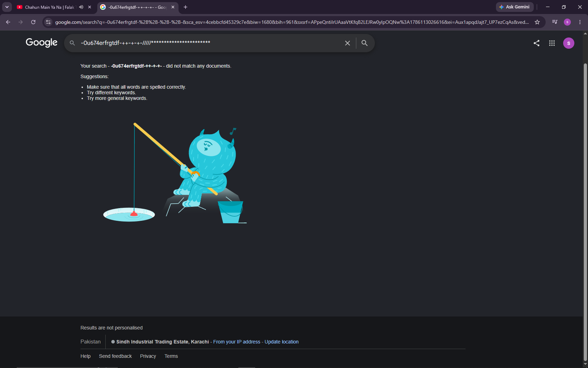Open the Terms footer link
This screenshot has height=368, width=588.
coord(171,356)
